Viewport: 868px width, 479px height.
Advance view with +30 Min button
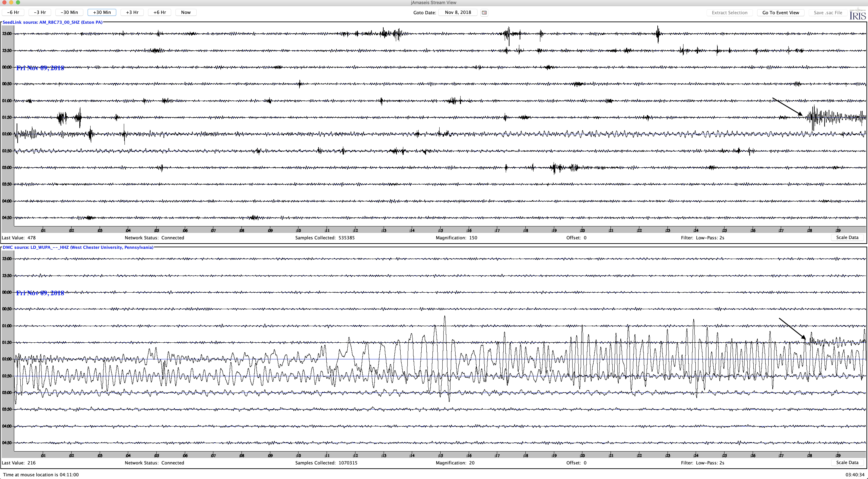click(102, 13)
